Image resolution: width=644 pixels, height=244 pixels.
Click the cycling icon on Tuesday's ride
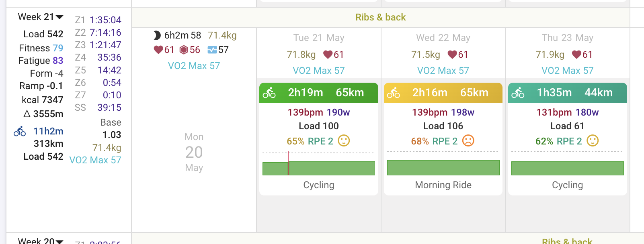coord(269,93)
